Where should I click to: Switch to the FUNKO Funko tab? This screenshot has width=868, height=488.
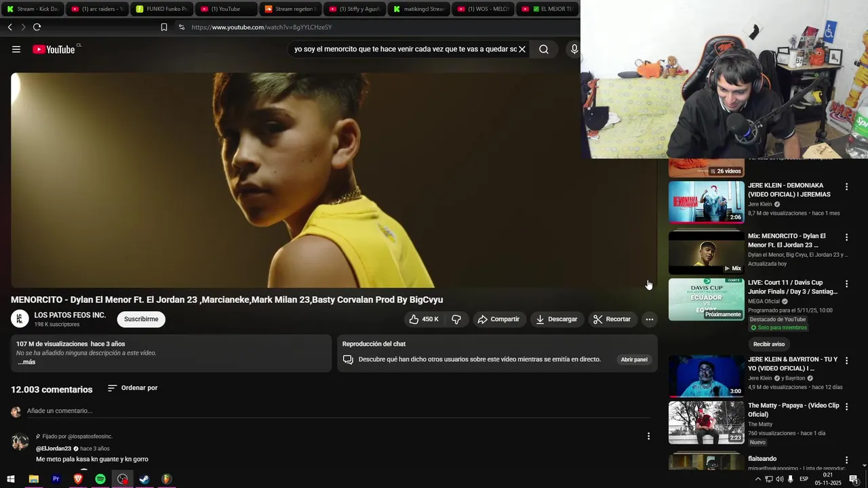(161, 9)
